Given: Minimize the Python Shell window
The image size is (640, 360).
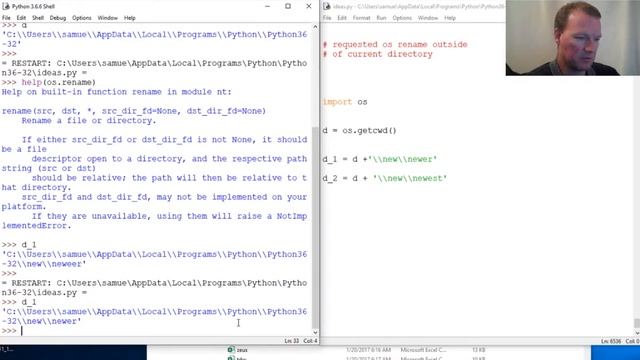Looking at the screenshot, I should tap(267, 6).
